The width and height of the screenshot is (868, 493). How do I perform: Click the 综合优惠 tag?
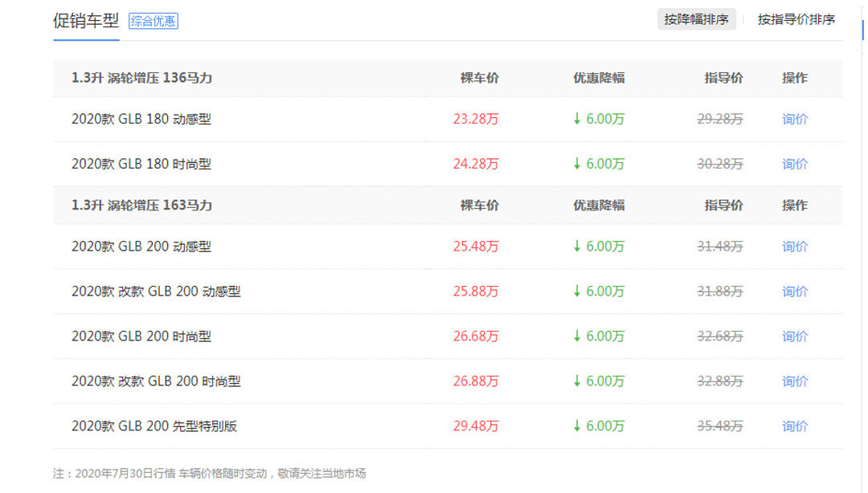[x=154, y=22]
